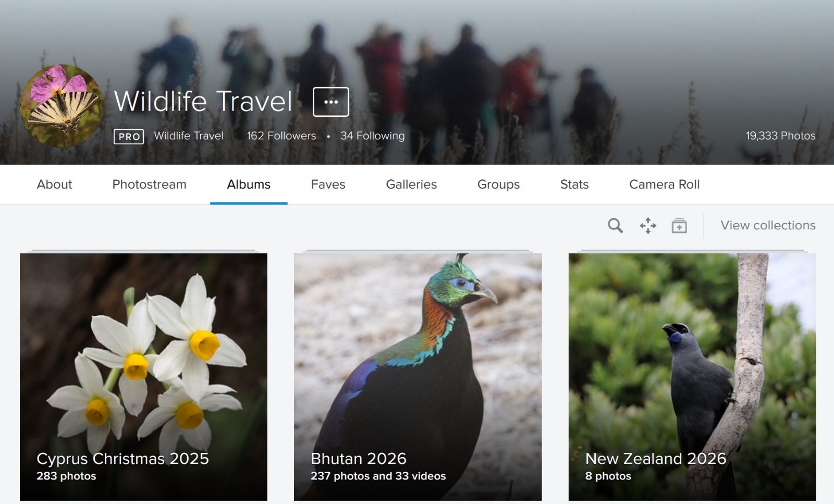The image size is (834, 504).
Task: Switch to the Groups tab
Action: pyautogui.click(x=498, y=185)
